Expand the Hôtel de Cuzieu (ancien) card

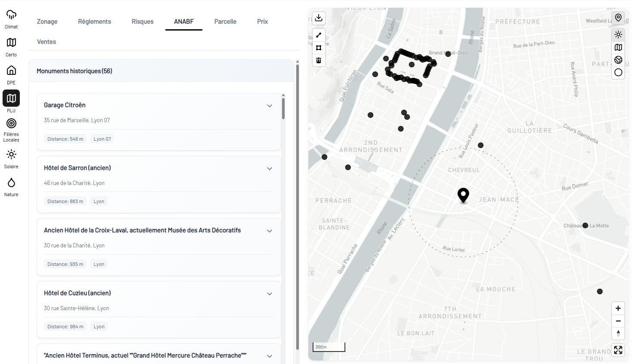tap(270, 294)
